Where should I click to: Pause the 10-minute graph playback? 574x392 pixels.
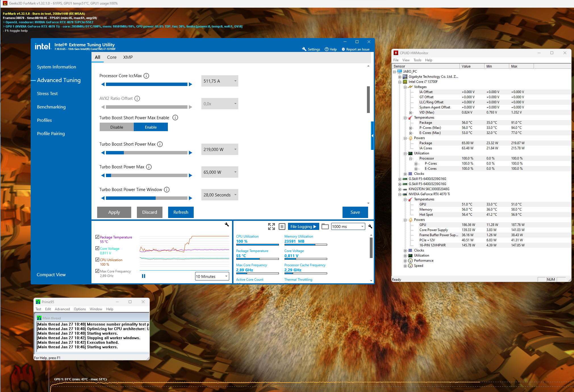click(x=143, y=276)
